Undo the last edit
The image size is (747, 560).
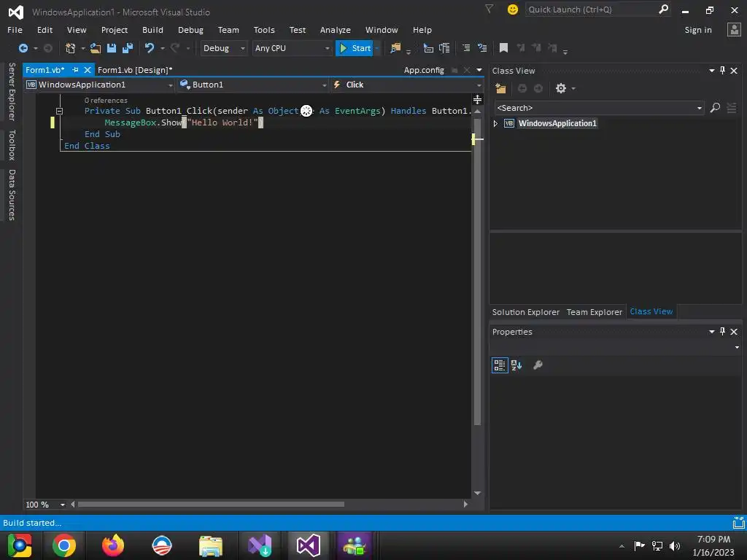150,48
